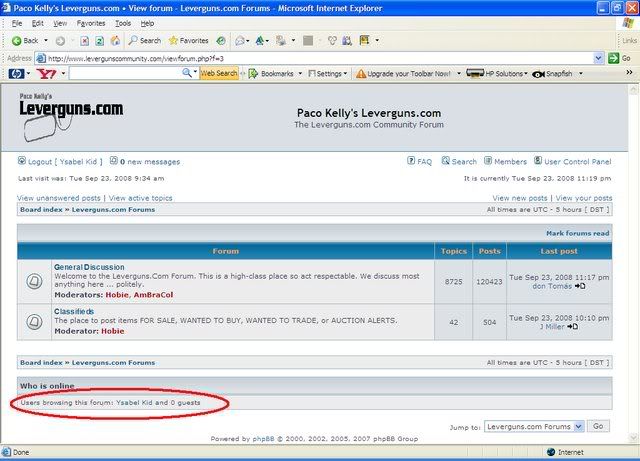Viewport: 640px width, 461px height.
Task: Click View your posts link
Action: click(584, 198)
